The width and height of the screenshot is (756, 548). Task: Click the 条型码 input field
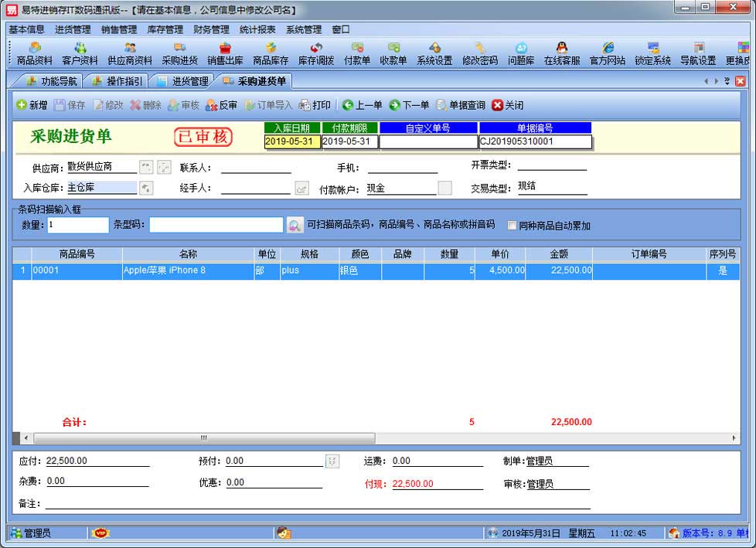click(x=216, y=225)
